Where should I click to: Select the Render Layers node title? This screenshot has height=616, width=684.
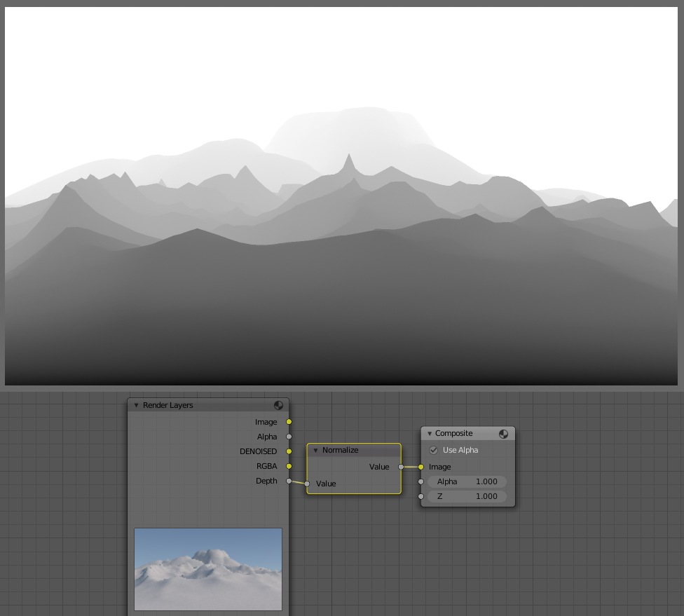[168, 405]
